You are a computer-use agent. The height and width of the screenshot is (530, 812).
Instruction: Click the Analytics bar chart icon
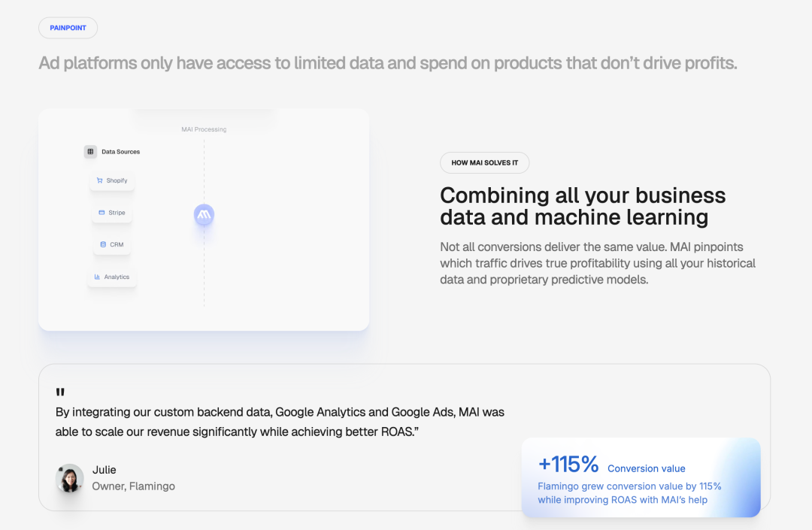tap(97, 277)
